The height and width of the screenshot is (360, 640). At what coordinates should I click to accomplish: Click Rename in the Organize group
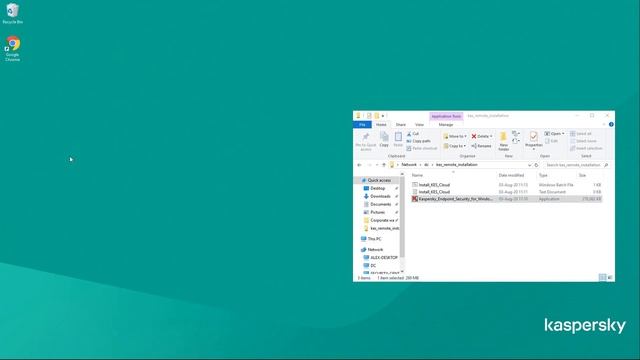click(x=481, y=146)
